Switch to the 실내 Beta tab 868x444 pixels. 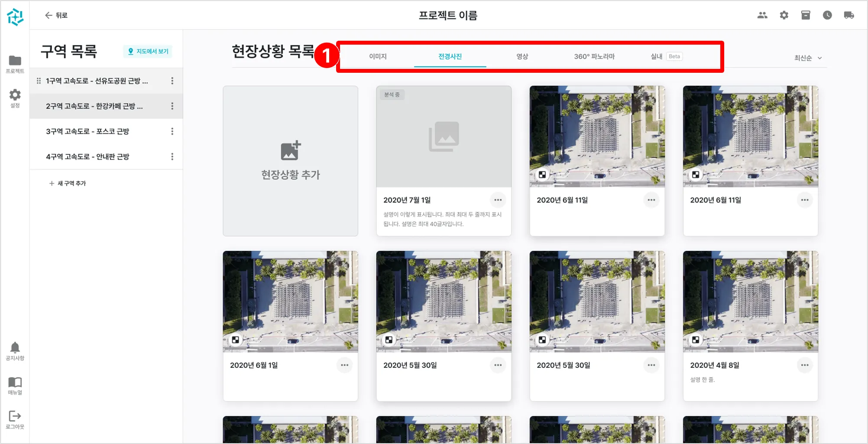(x=667, y=56)
